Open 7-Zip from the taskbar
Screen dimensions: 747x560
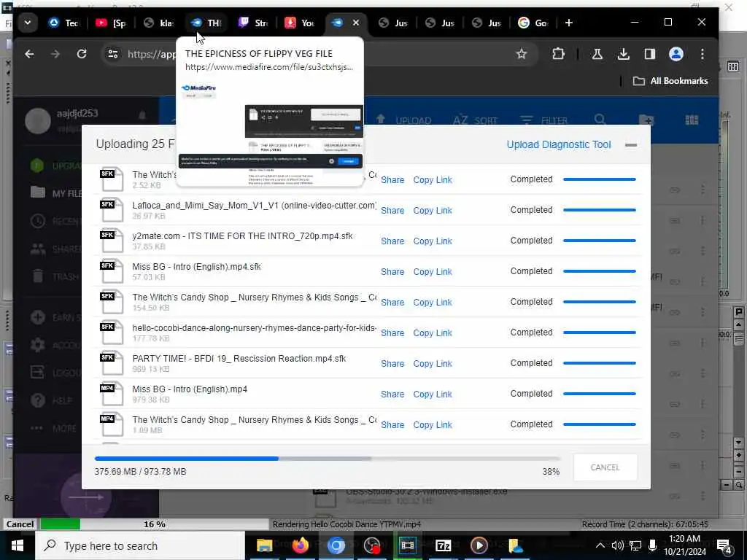(x=443, y=545)
